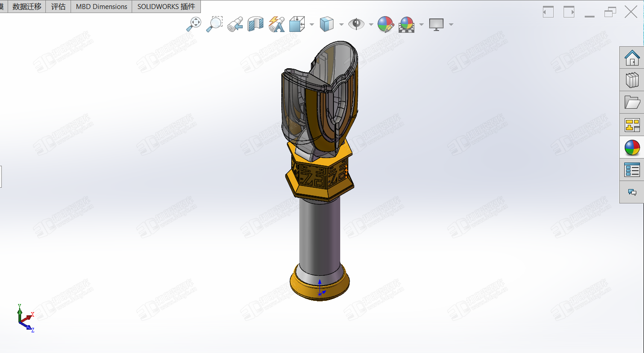Image resolution: width=644 pixels, height=353 pixels.
Task: Click the Display Style cube icon
Action: click(327, 24)
